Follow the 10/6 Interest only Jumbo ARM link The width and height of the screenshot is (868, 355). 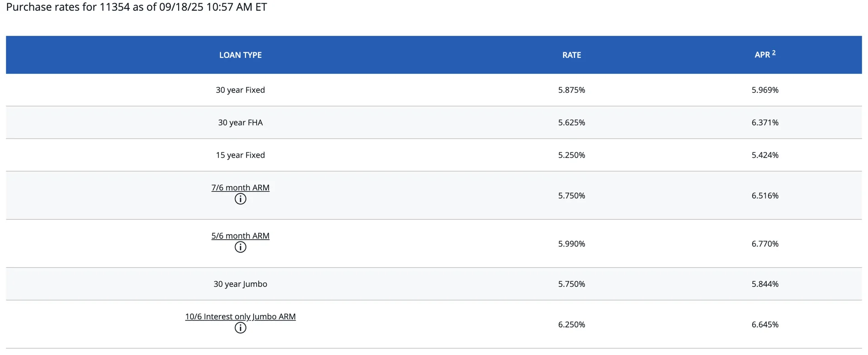(x=241, y=317)
